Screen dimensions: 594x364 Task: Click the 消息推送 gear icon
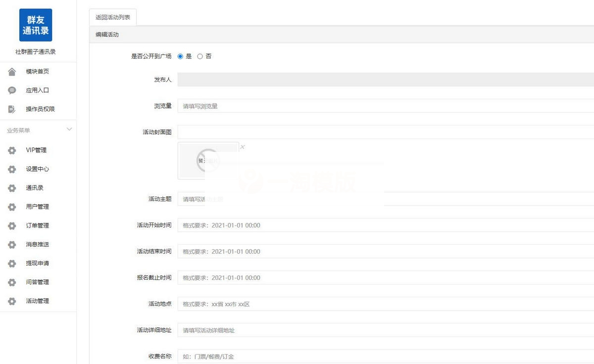tap(12, 244)
